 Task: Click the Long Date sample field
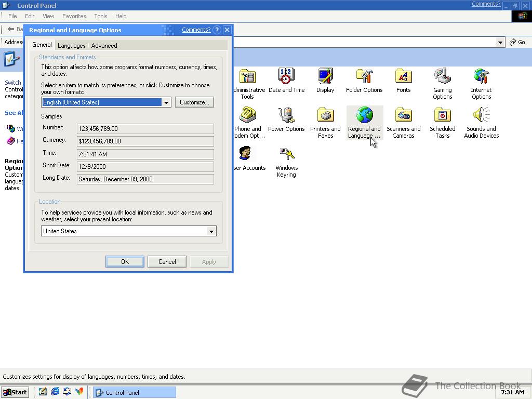pyautogui.click(x=145, y=179)
